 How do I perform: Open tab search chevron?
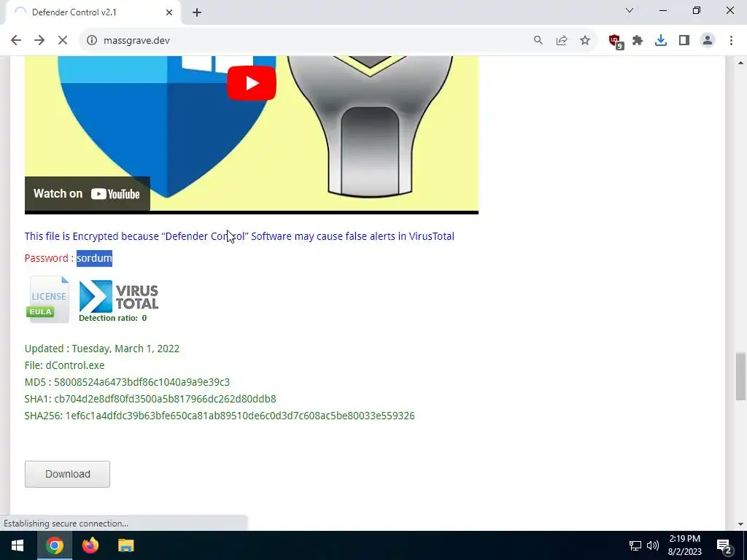[x=630, y=10]
